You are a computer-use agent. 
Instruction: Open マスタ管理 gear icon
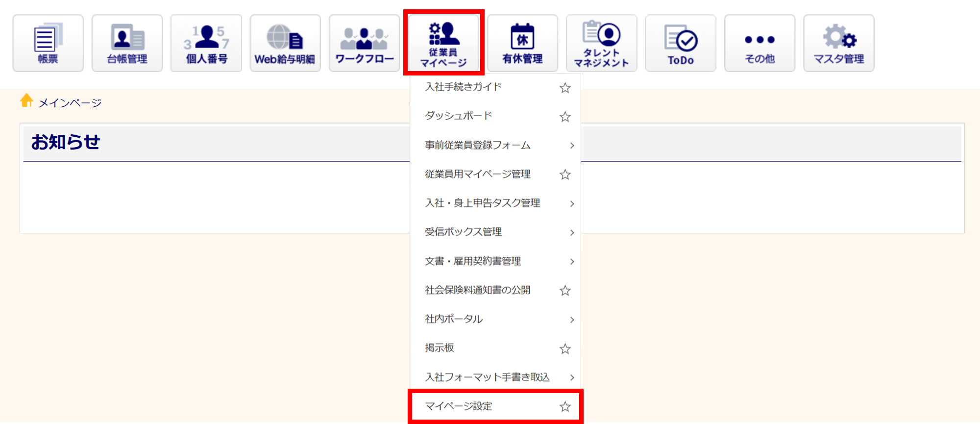tap(838, 43)
